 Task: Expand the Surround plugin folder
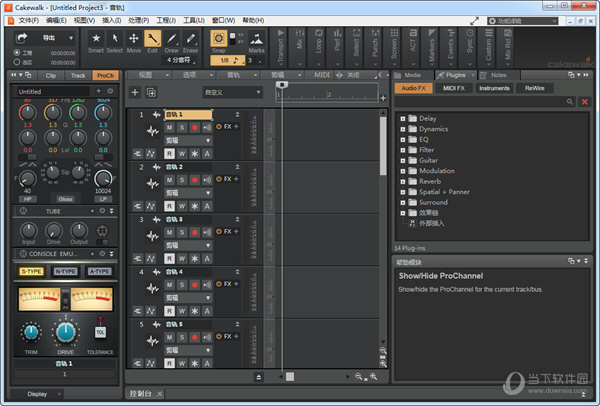(403, 202)
